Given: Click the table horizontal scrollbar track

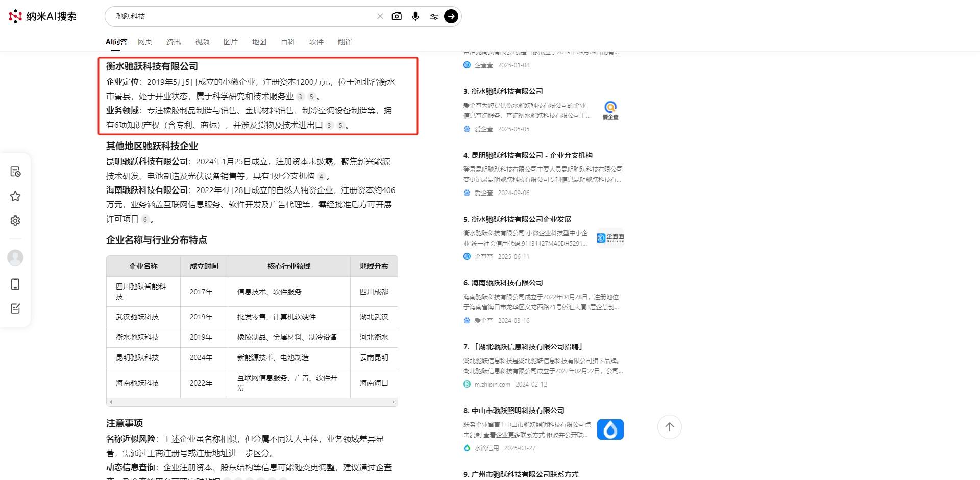Looking at the screenshot, I should pos(252,402).
